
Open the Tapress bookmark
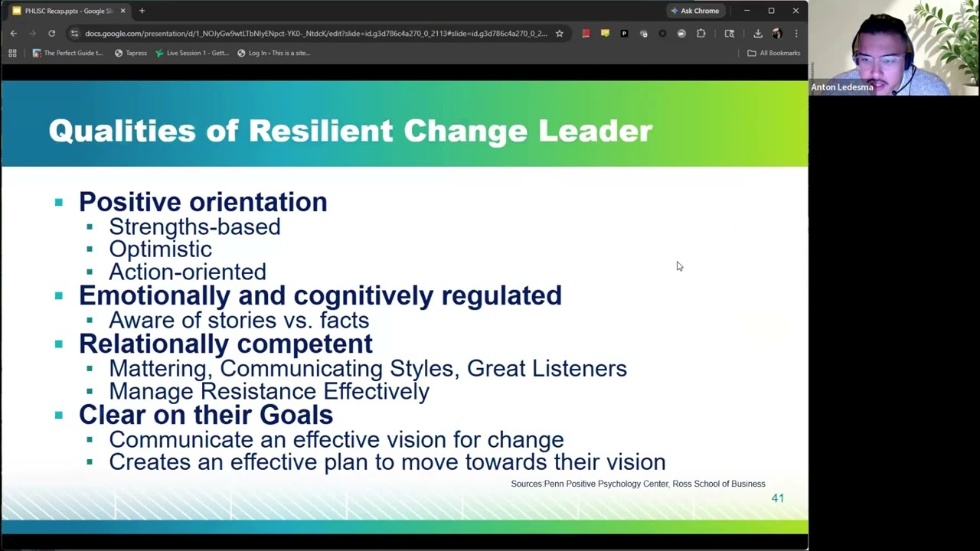click(x=130, y=53)
